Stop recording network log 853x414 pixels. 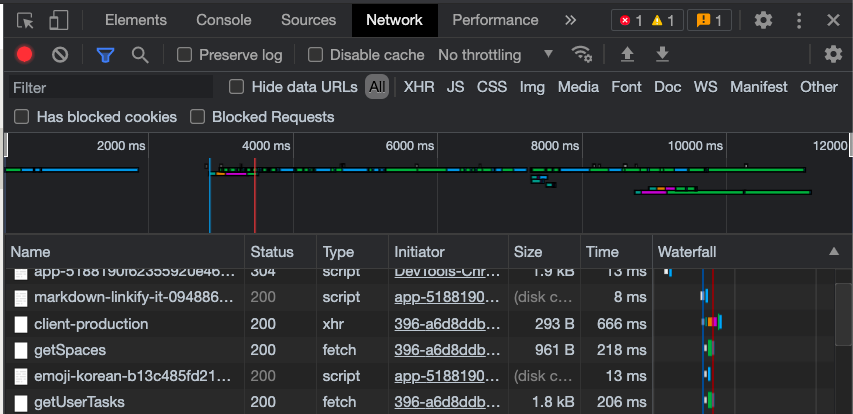click(x=24, y=54)
